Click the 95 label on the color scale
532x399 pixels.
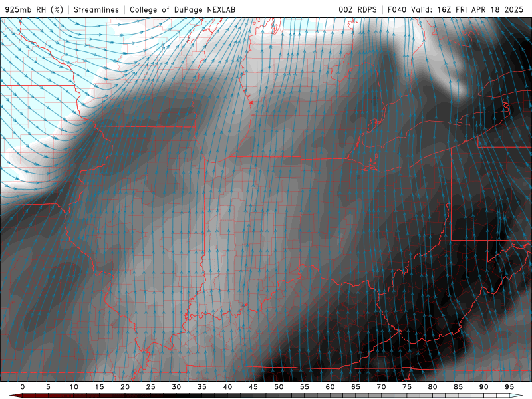tap(509, 387)
